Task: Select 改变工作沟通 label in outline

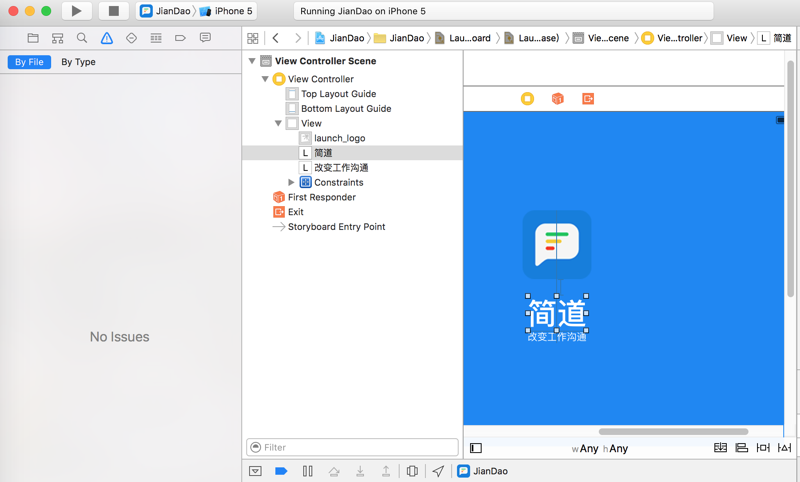Action: (353, 168)
